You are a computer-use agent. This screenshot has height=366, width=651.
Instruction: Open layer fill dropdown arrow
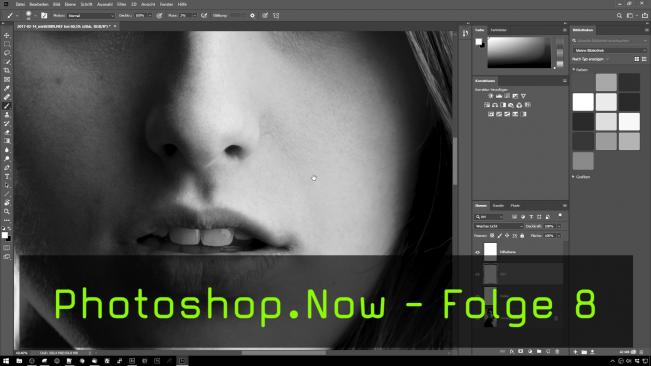[559, 236]
